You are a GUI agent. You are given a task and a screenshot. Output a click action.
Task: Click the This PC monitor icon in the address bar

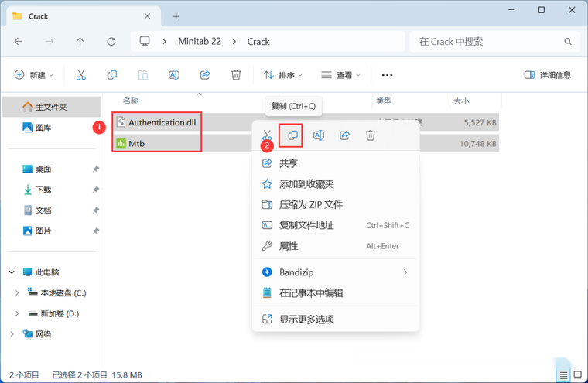pyautogui.click(x=145, y=41)
